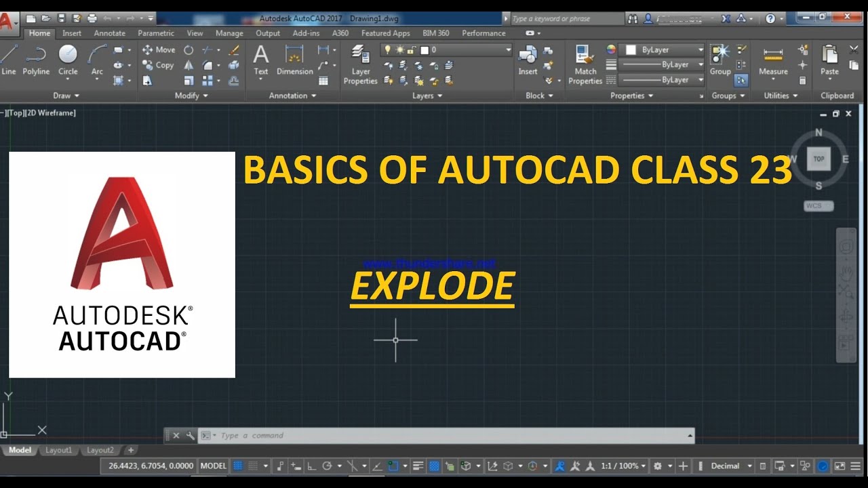The image size is (868, 488).
Task: Toggle object snap in status bar
Action: click(x=393, y=466)
